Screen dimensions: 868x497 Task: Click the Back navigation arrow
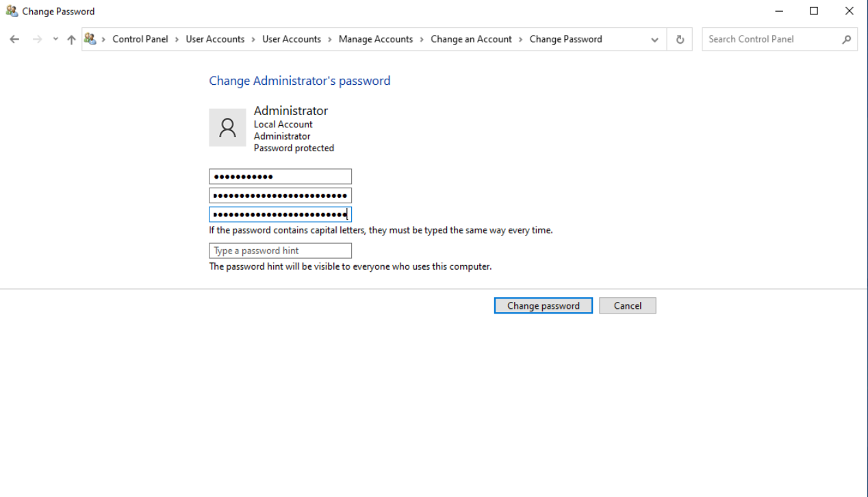point(14,40)
